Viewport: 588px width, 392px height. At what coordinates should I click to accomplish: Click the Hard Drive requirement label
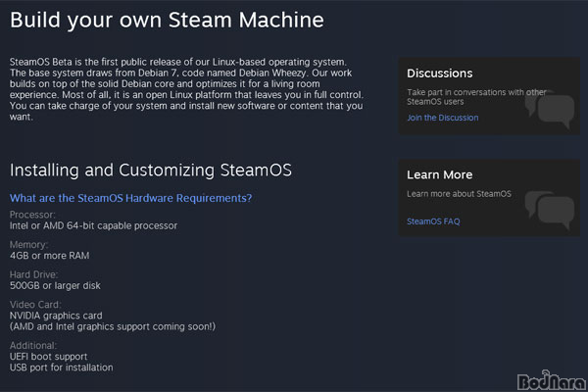tap(33, 274)
